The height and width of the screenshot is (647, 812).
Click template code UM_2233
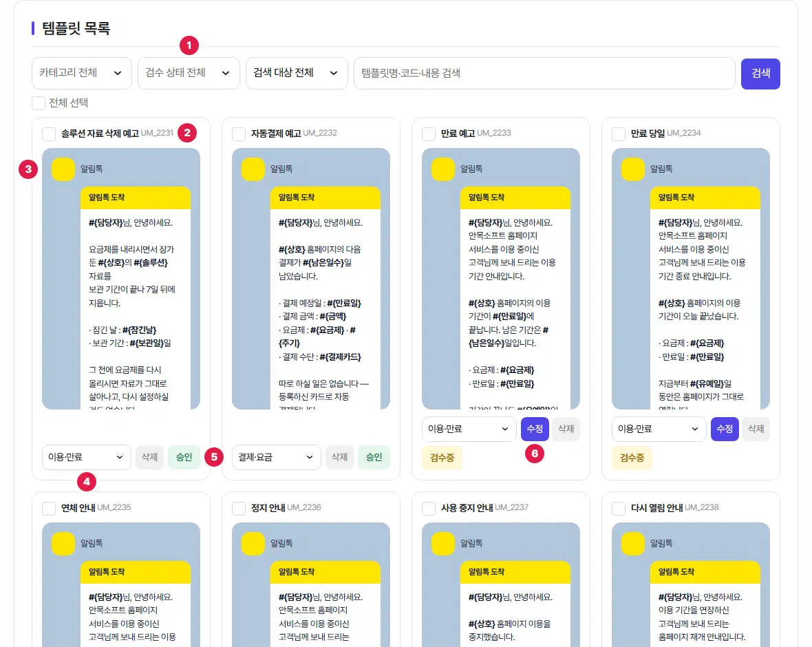(494, 133)
